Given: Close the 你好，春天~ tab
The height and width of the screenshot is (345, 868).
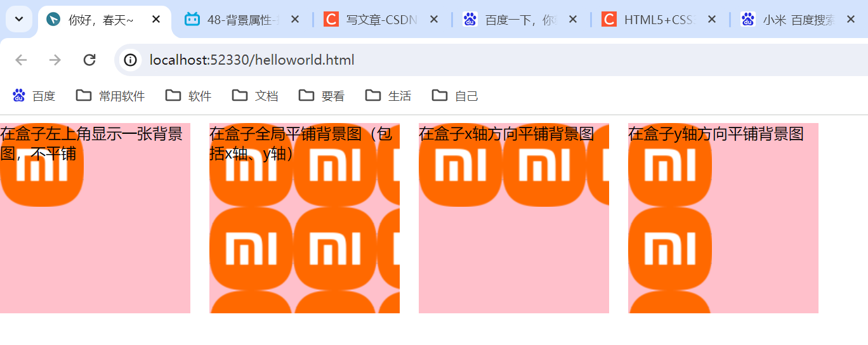Looking at the screenshot, I should coord(156,20).
